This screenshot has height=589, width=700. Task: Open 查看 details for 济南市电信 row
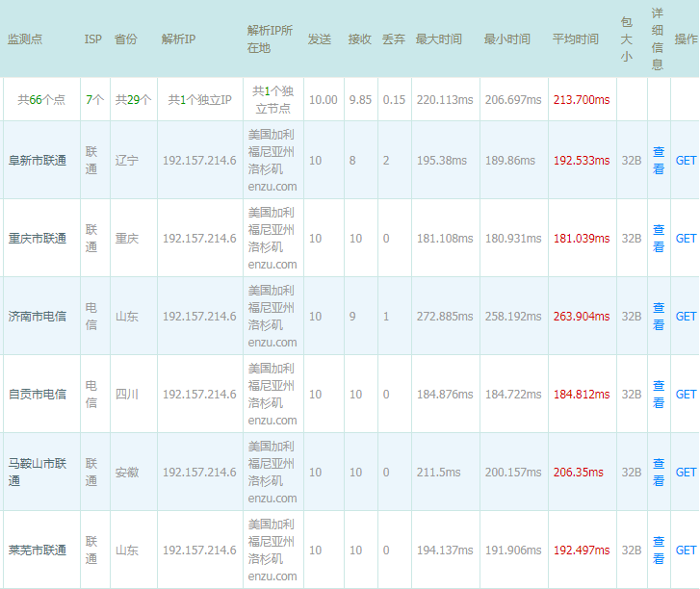coord(659,316)
